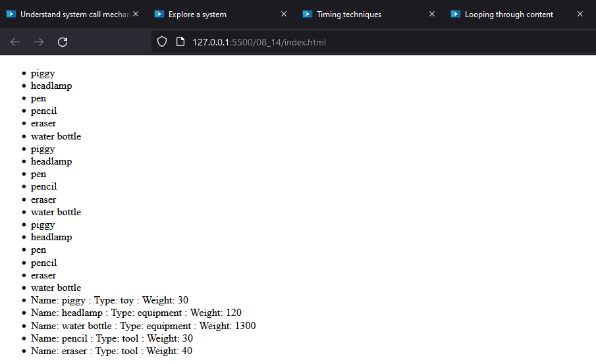The height and width of the screenshot is (364, 596).
Task: Close the Timing techniques tab
Action: [x=432, y=14]
